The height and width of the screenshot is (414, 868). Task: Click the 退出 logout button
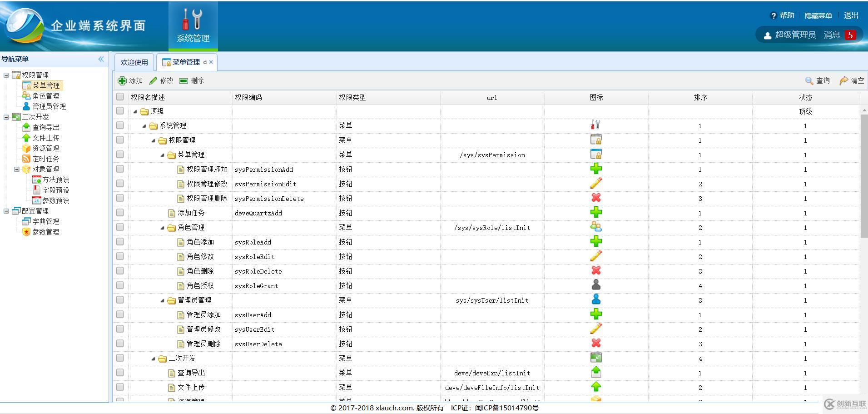(851, 15)
